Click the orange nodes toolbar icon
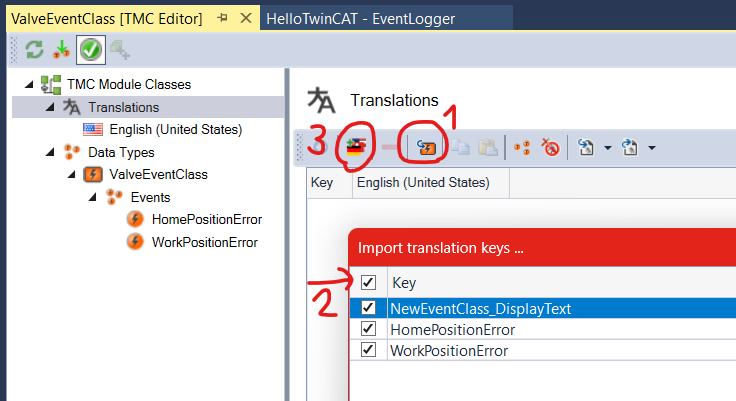 (521, 148)
